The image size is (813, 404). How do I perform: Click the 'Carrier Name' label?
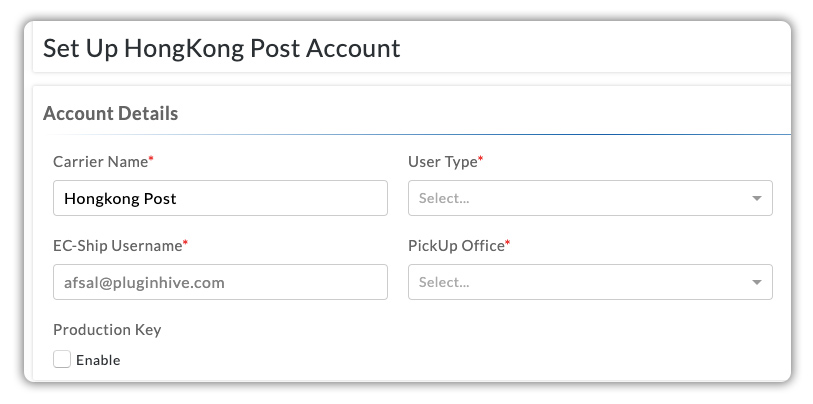101,161
